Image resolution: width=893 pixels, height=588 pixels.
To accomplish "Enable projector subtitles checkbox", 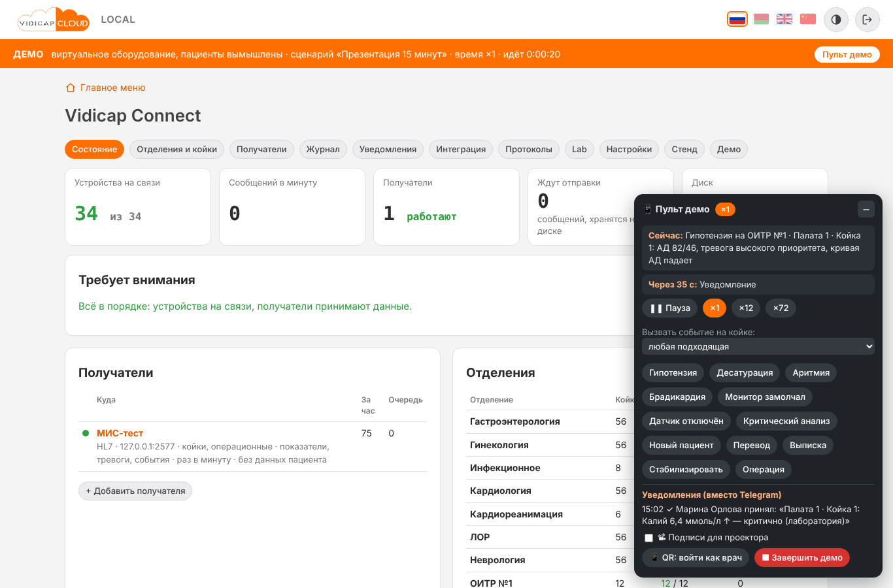I will pos(649,538).
